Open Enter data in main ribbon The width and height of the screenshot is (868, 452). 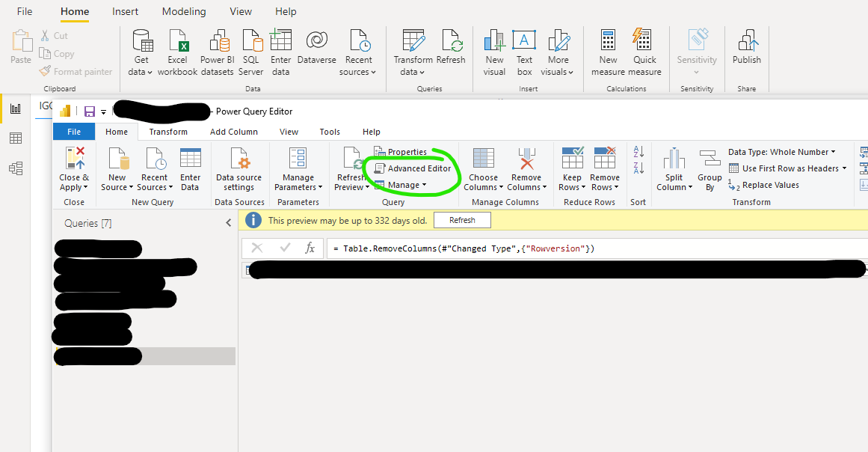coord(280,52)
